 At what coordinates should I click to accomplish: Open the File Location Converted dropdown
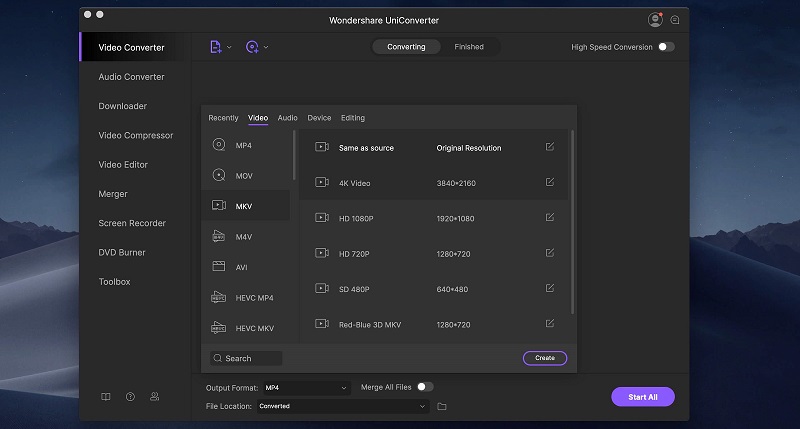(x=343, y=406)
